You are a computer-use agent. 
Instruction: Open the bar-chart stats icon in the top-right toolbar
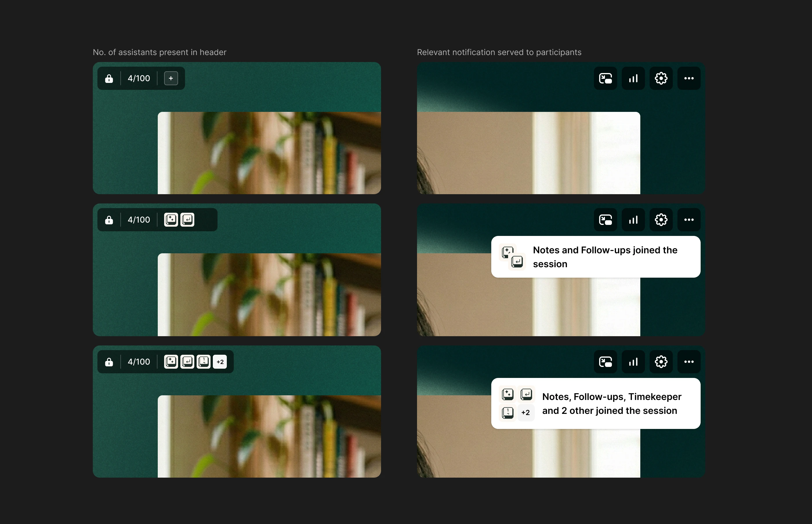633,78
